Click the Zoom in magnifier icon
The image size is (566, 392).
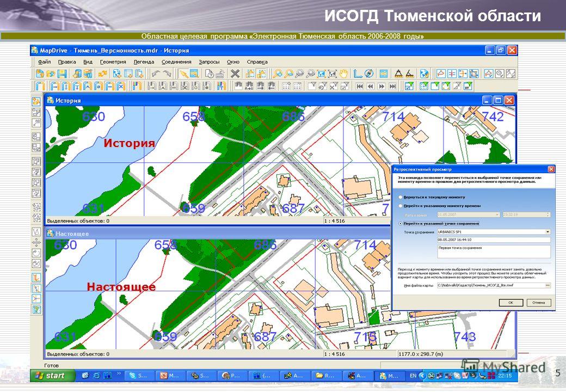point(277,73)
